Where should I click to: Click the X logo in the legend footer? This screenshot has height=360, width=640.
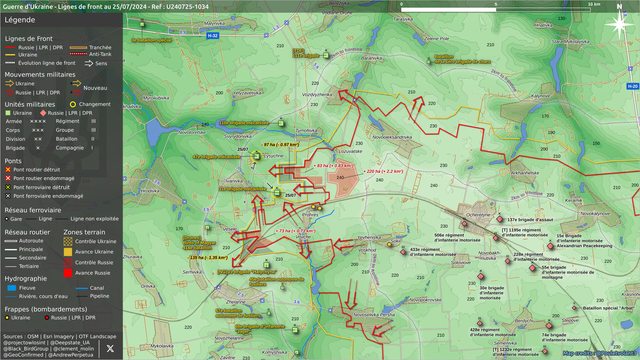tap(110, 349)
